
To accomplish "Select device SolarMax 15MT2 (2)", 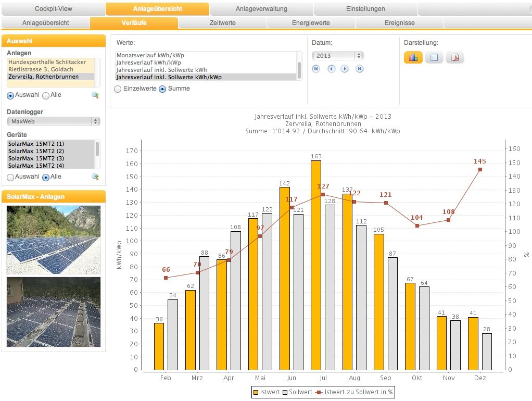I will click(50, 151).
